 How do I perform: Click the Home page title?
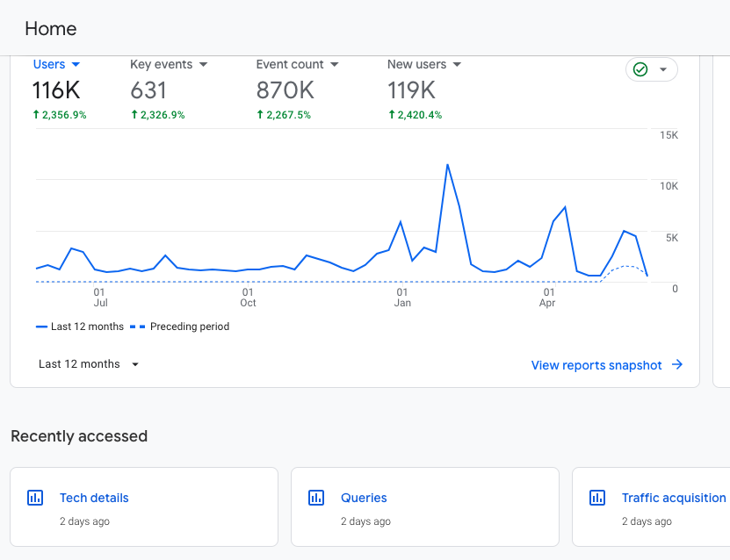tap(51, 29)
